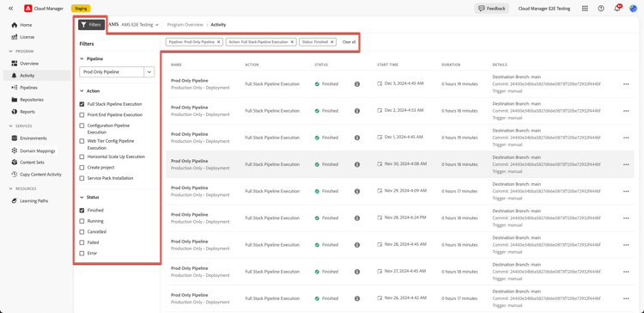Open more actions for Dec 1 execution

coord(626,138)
